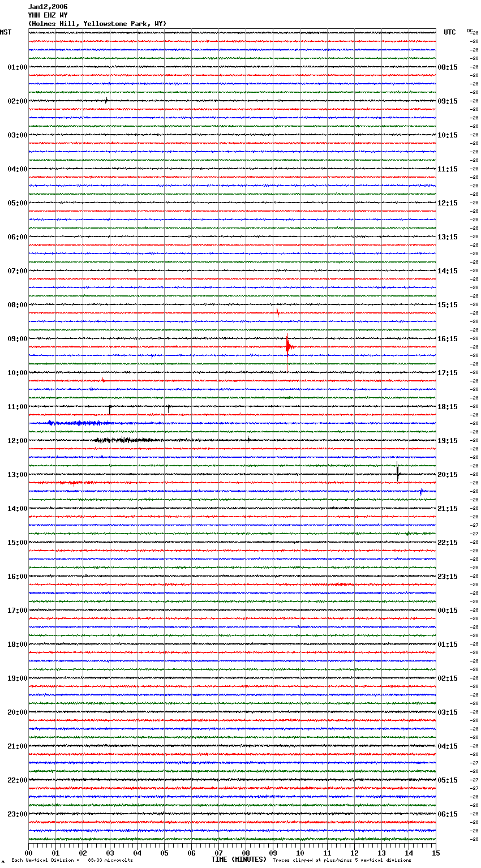Select the 14:00 MST time label

pyautogui.click(x=17, y=509)
